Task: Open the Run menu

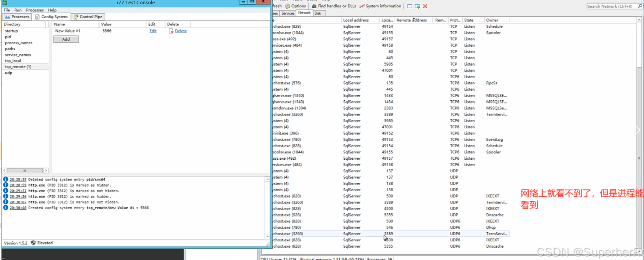Action: [18, 10]
